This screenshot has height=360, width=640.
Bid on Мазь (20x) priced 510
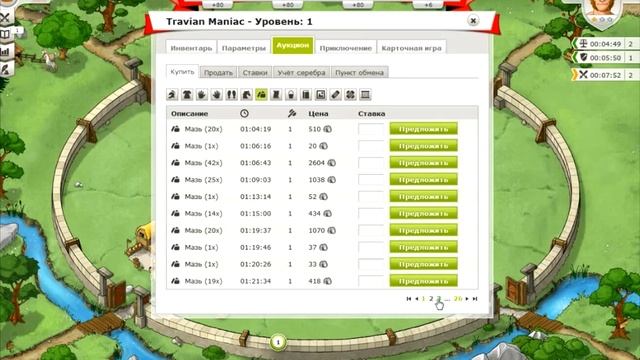[423, 129]
